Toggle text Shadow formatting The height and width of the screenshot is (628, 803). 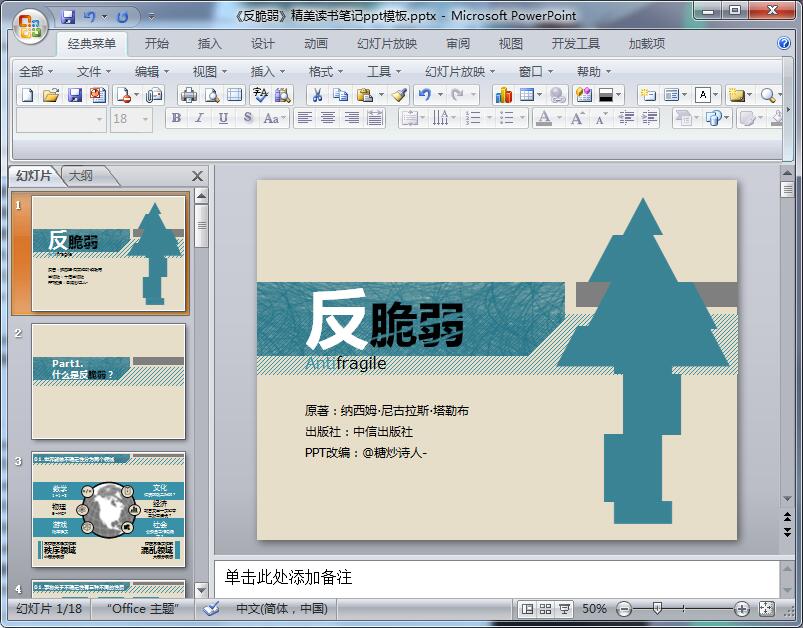point(247,119)
